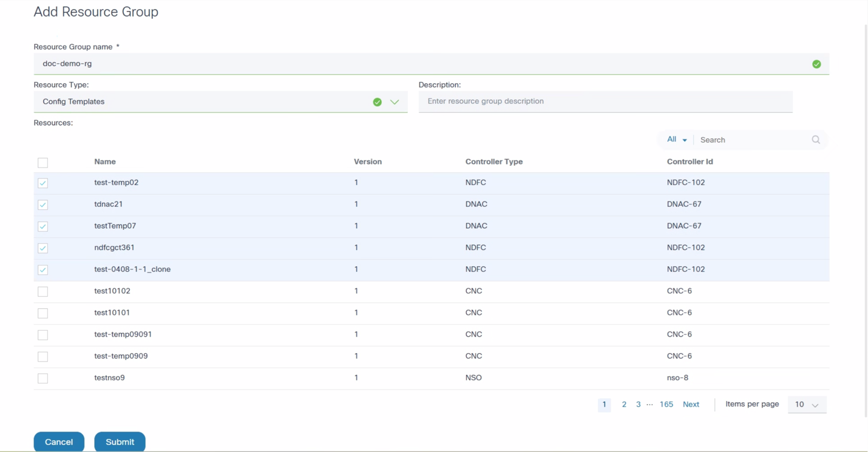
Task: Check the test10102 row checkbox
Action: (x=42, y=292)
